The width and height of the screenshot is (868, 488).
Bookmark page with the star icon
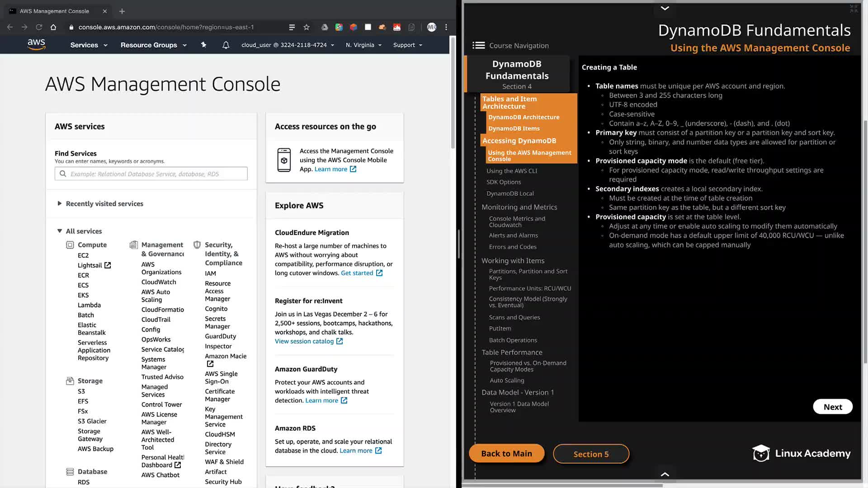307,27
